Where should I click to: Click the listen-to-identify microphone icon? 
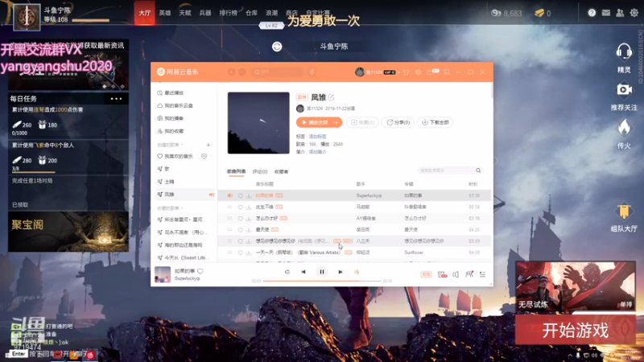pyautogui.click(x=312, y=72)
